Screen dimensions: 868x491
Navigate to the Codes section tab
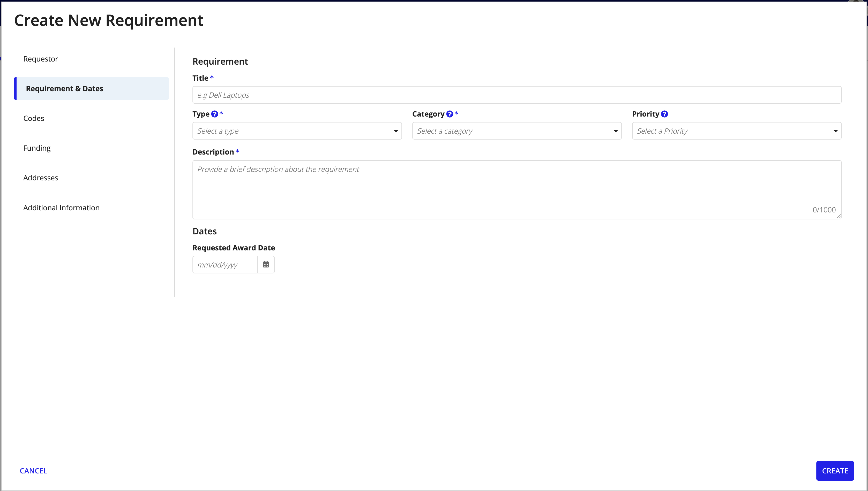pos(33,118)
